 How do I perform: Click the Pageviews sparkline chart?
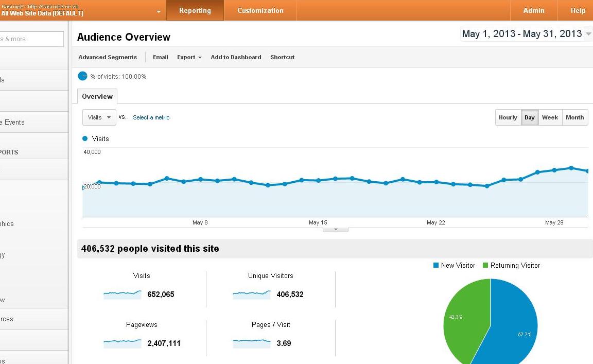(x=122, y=343)
